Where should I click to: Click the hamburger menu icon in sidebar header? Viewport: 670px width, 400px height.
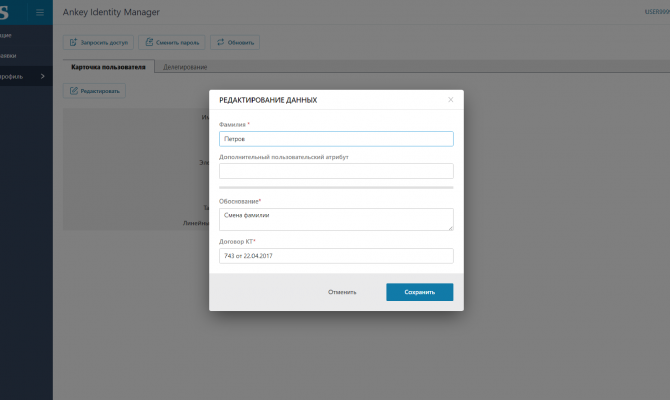click(40, 12)
